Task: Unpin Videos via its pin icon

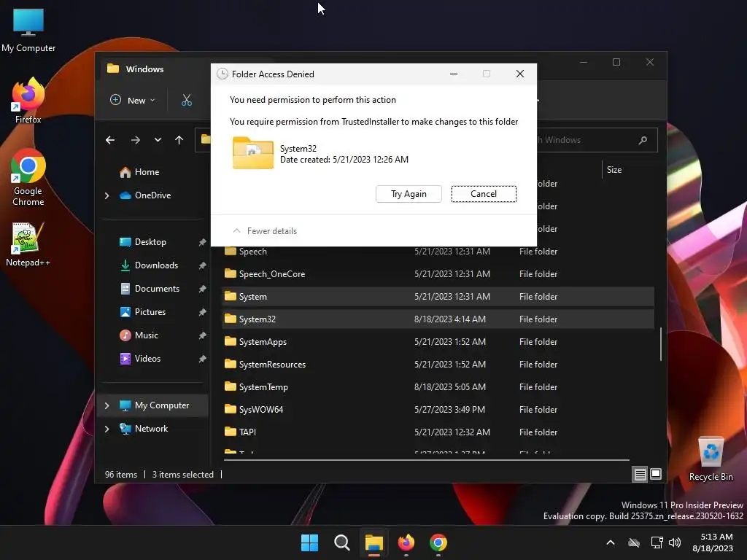Action: [x=203, y=359]
